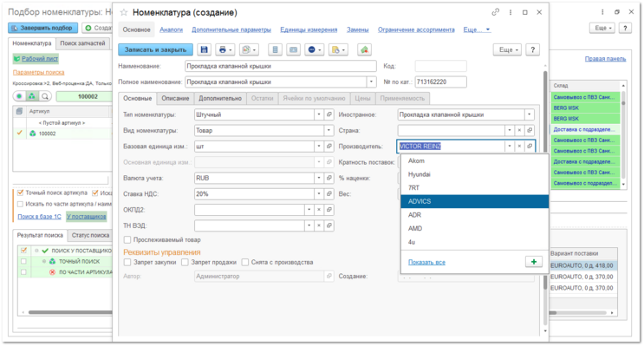Expand the Валюта учета dropdown
Screen dimensions: 644x346
(319, 178)
